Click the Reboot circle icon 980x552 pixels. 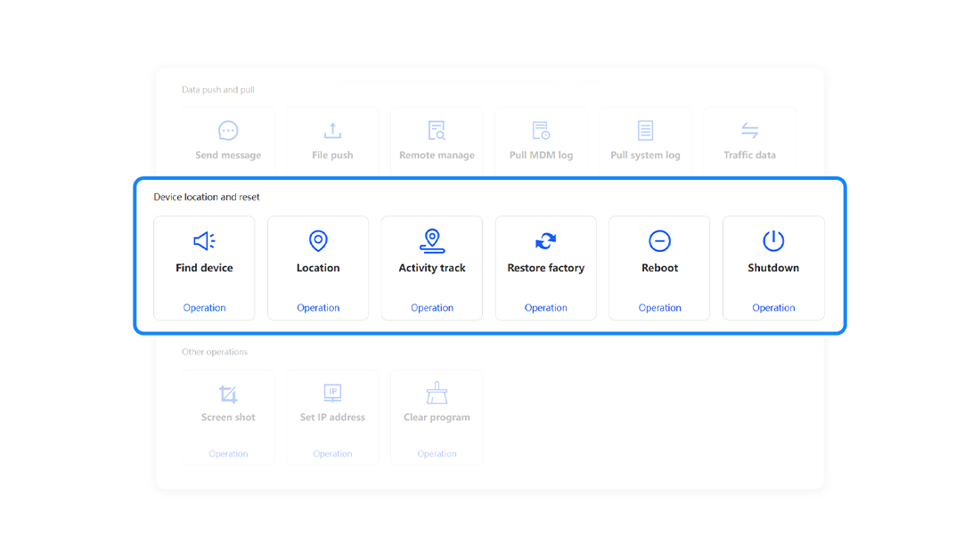pos(659,241)
